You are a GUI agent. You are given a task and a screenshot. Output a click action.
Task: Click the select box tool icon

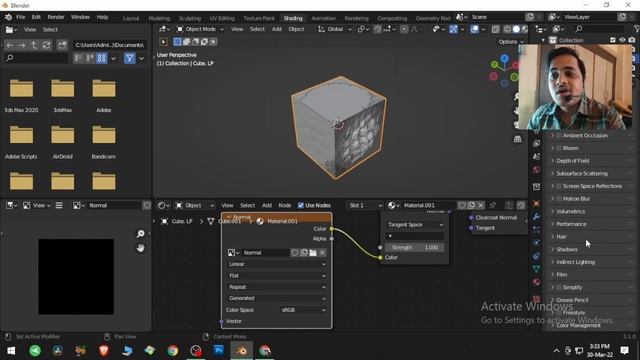(177, 42)
